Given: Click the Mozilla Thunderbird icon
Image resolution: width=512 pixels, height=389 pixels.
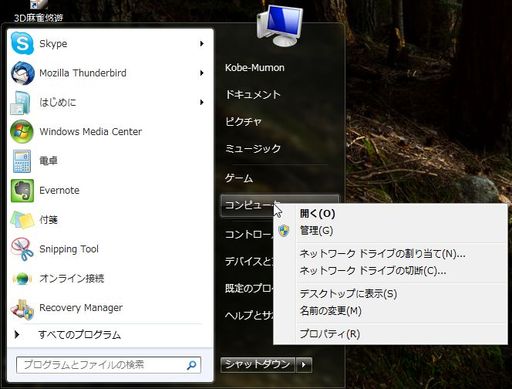Looking at the screenshot, I should click(x=22, y=73).
